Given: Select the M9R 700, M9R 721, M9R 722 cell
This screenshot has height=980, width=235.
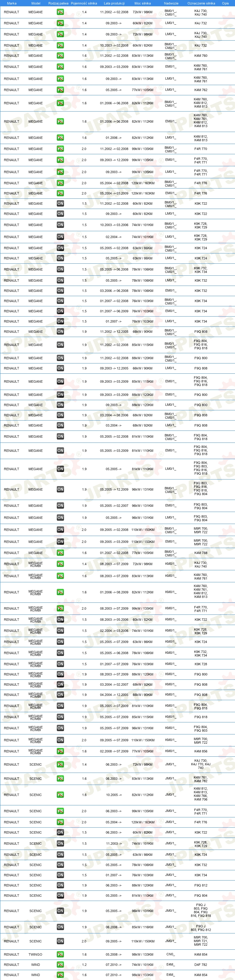Looking at the screenshot, I should pyautogui.click(x=201, y=941).
